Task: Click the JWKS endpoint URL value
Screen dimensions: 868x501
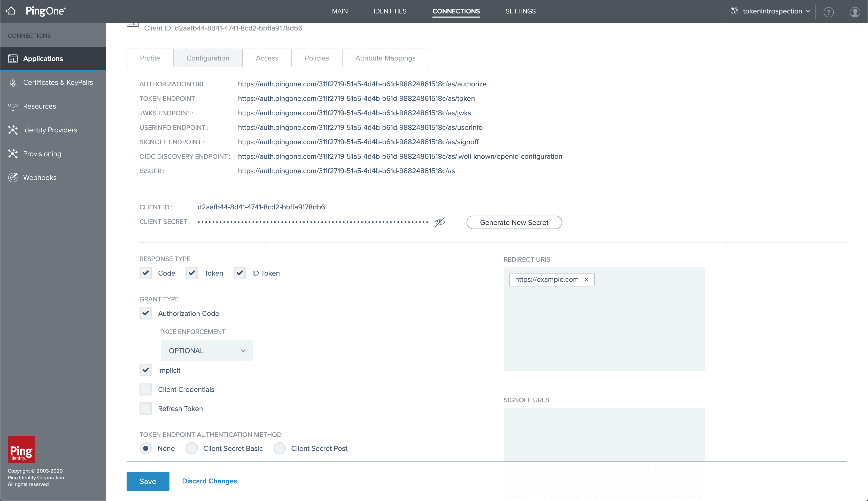Action: [x=354, y=113]
